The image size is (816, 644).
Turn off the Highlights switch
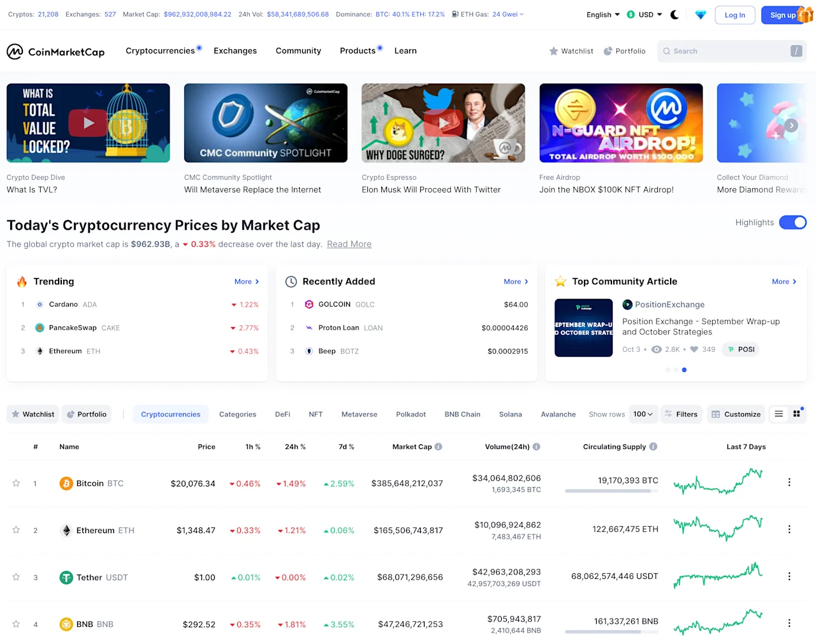point(792,223)
